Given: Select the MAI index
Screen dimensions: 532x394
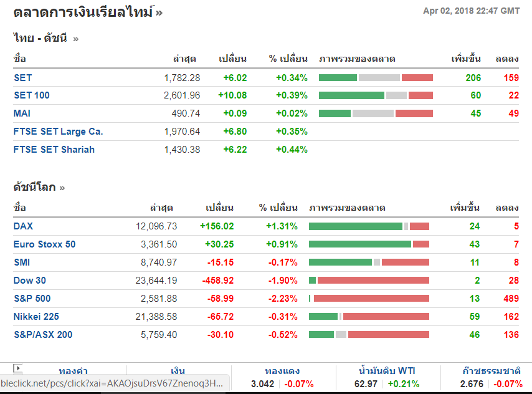Looking at the screenshot, I should coord(22,113).
